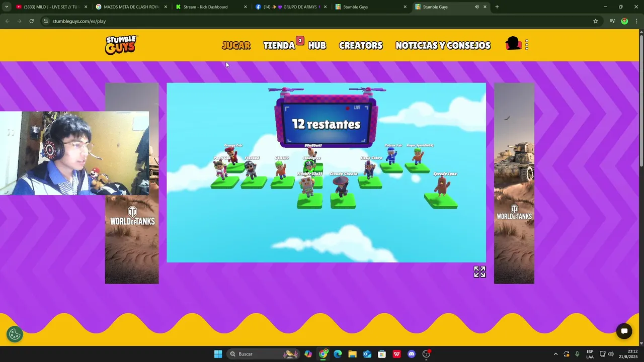Open the Chrome three-dot menu
The image size is (644, 362).
pyautogui.click(x=636, y=21)
